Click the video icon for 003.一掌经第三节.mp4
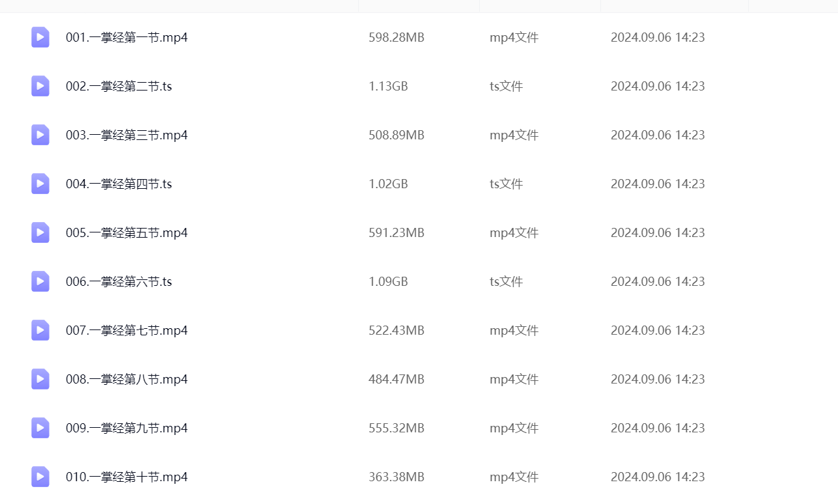This screenshot has height=504, width=838. pos(40,135)
